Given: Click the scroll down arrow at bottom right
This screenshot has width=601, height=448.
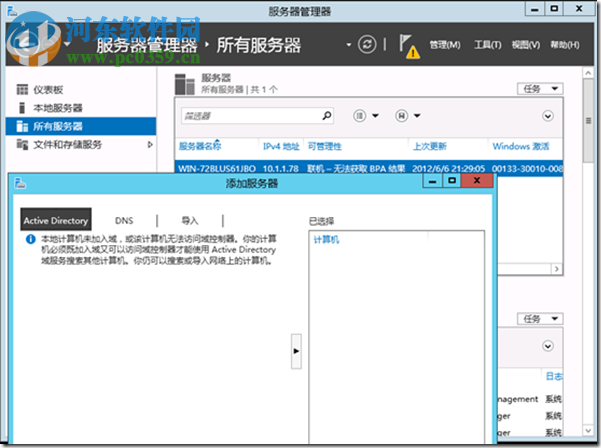Looking at the screenshot, I should tap(588, 431).
